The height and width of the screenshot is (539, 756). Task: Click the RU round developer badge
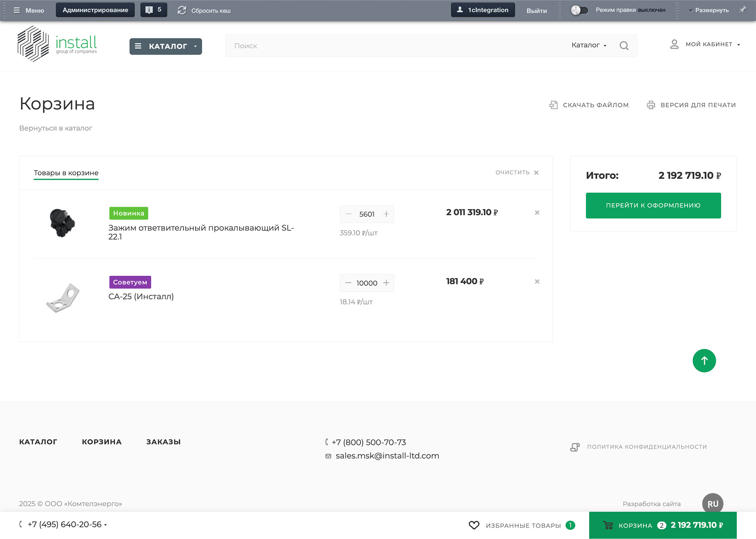[x=713, y=503]
